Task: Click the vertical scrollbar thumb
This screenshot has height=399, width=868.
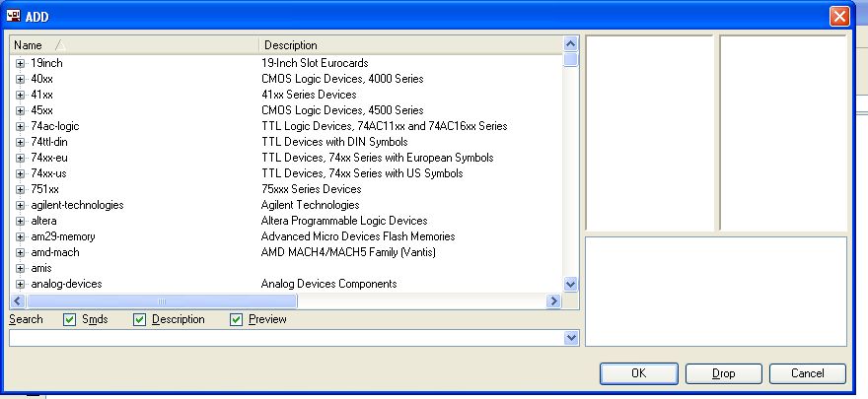Action: coord(570,60)
